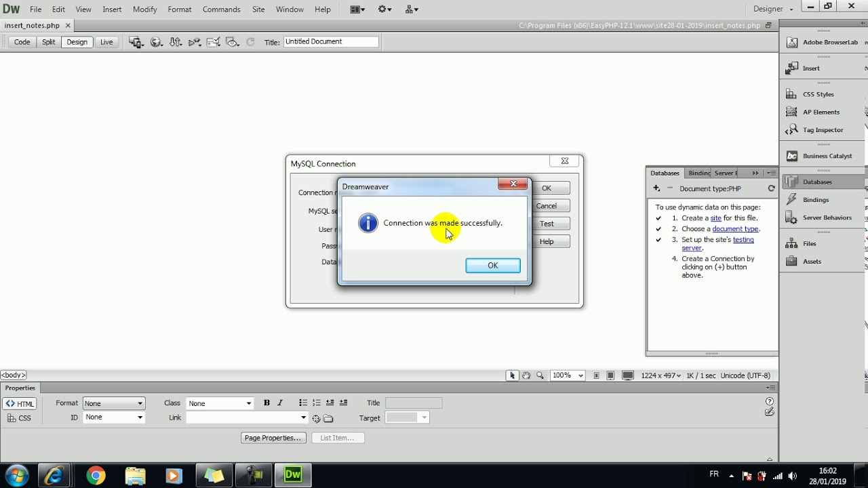The height and width of the screenshot is (488, 868).
Task: Open Visual Aids eye icon
Action: pyautogui.click(x=233, y=42)
